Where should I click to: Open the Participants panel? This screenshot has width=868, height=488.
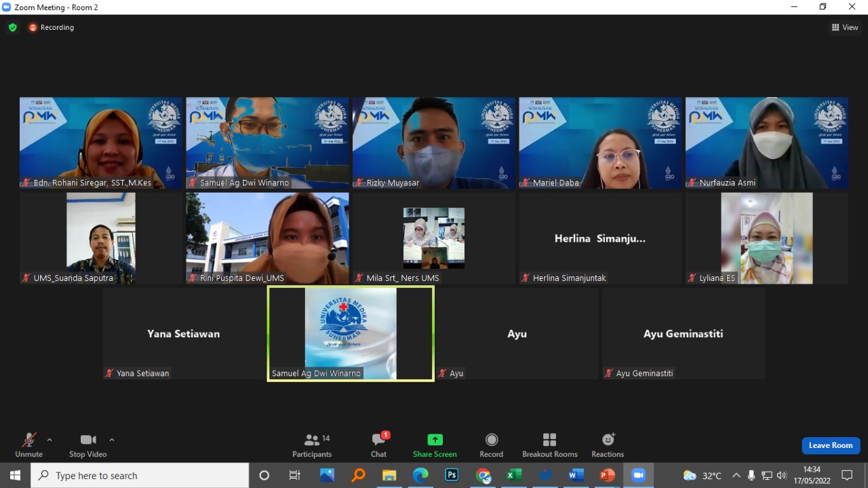(x=312, y=445)
